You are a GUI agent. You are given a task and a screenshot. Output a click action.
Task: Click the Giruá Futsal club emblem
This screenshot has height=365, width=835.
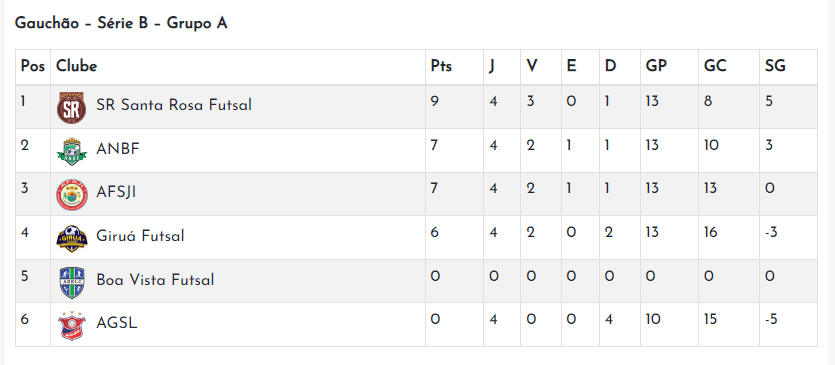71,239
